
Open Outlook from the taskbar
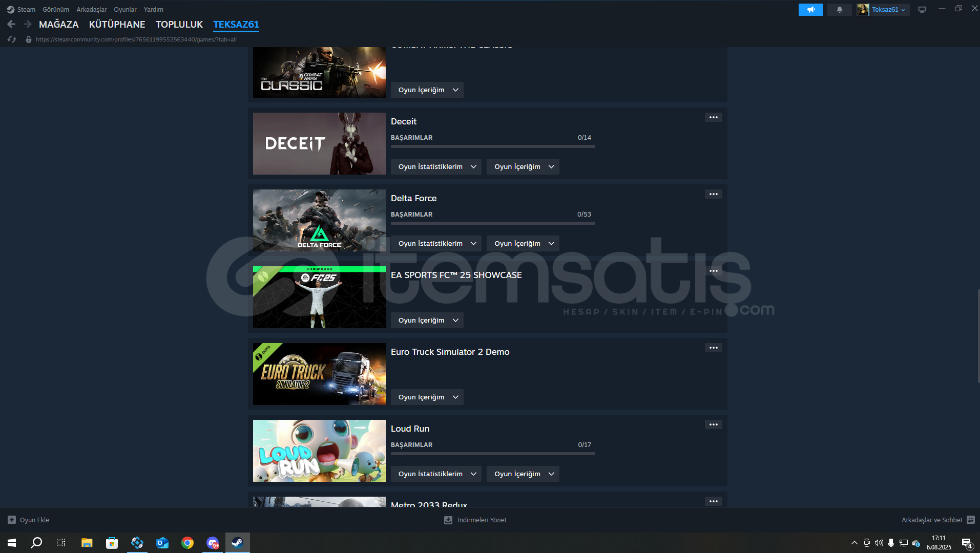click(162, 543)
